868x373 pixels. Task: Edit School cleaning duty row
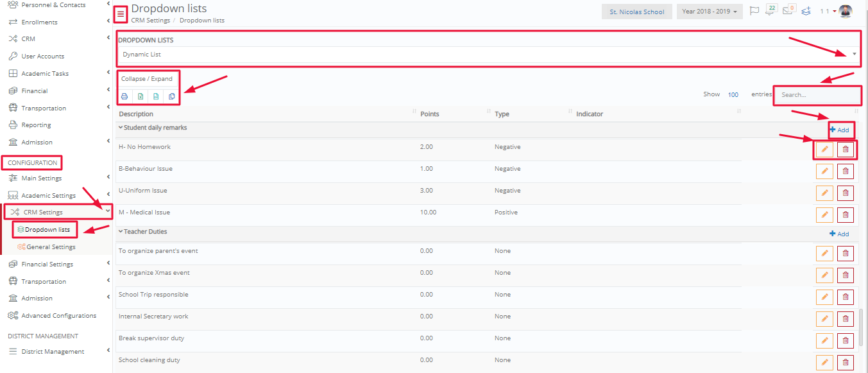824,363
